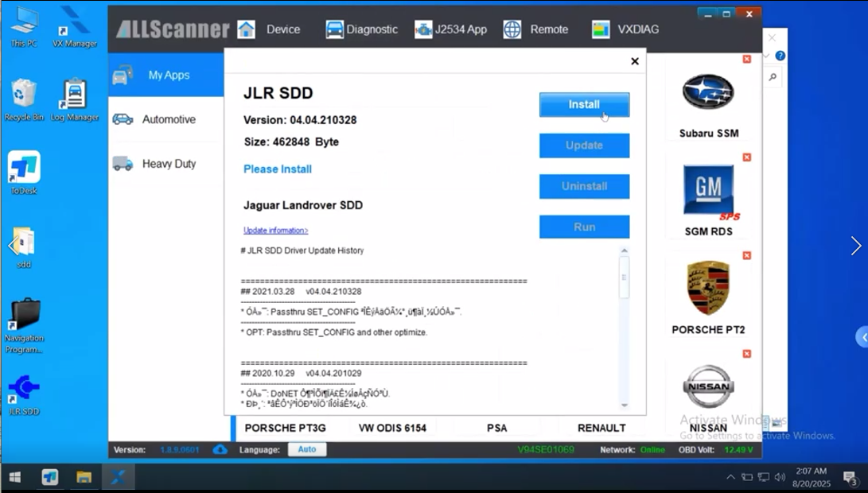Image resolution: width=868 pixels, height=493 pixels.
Task: Click the Uninstall button in dialog
Action: coord(584,187)
